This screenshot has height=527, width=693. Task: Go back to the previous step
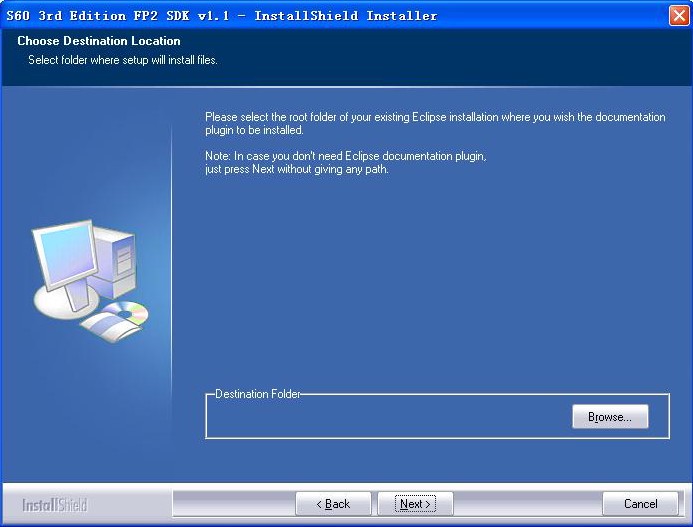333,504
